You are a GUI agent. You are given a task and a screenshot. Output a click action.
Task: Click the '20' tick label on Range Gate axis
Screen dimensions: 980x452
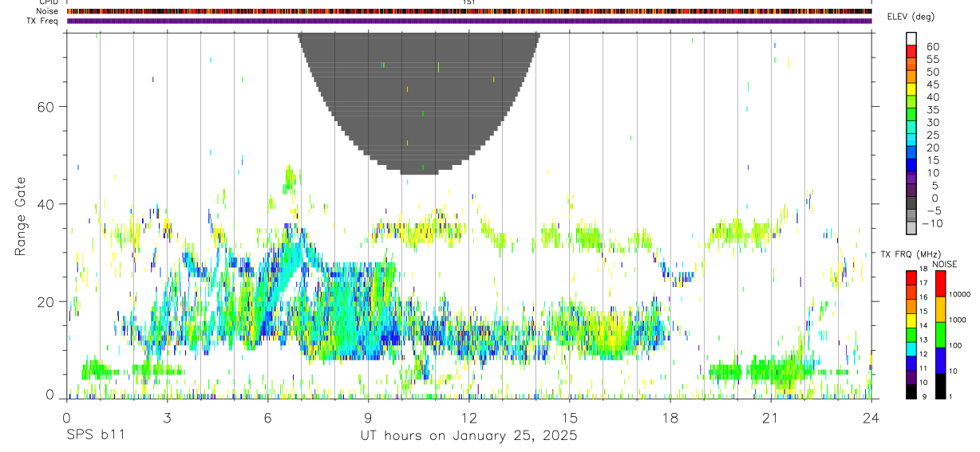coord(47,301)
